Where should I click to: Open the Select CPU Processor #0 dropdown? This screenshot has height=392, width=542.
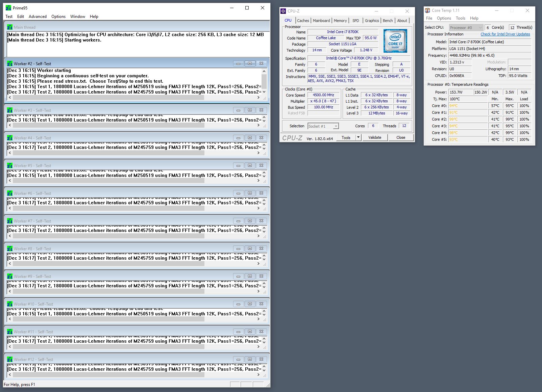coord(466,28)
